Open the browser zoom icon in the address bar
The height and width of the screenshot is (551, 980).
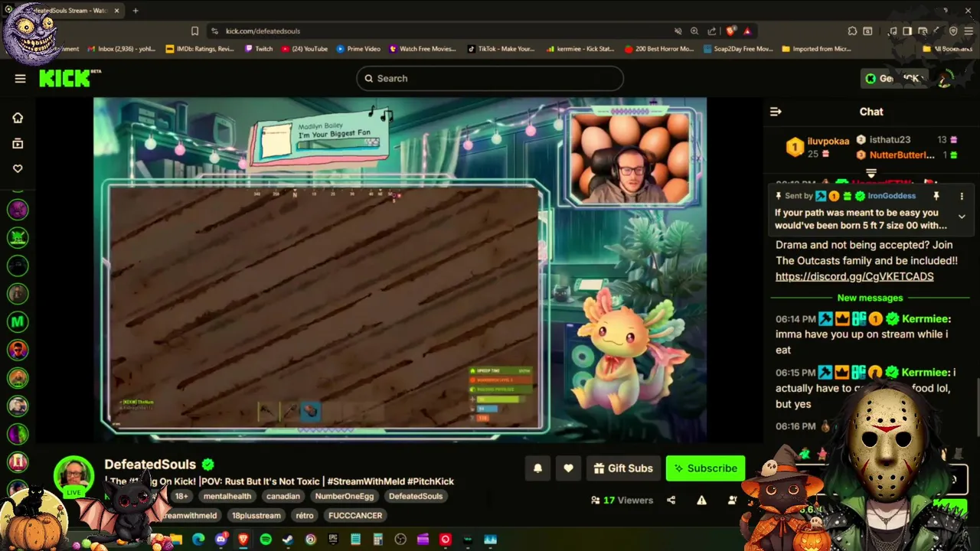coord(694,31)
